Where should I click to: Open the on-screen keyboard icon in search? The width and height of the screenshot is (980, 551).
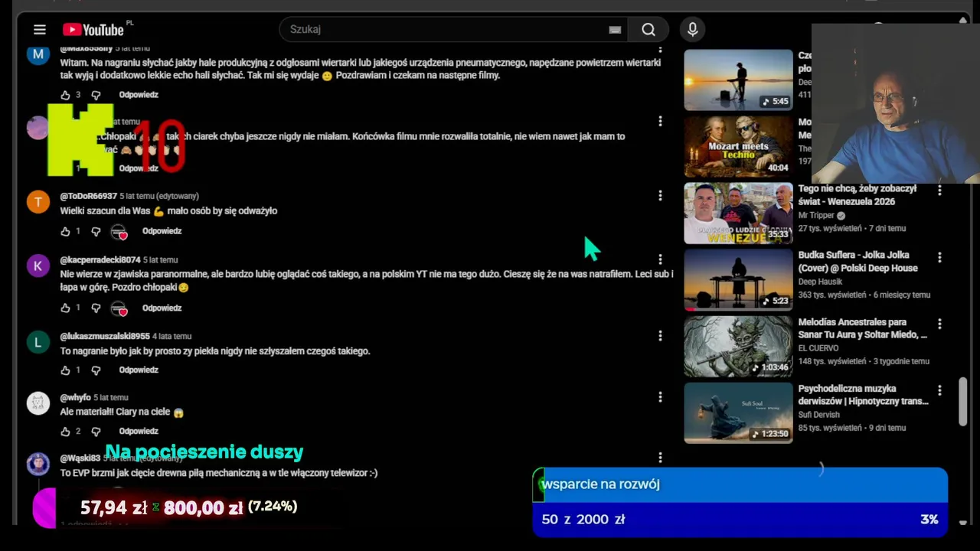pos(615,30)
